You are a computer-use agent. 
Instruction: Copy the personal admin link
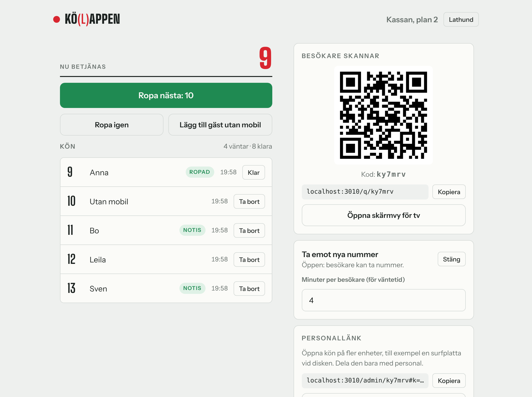(x=449, y=381)
